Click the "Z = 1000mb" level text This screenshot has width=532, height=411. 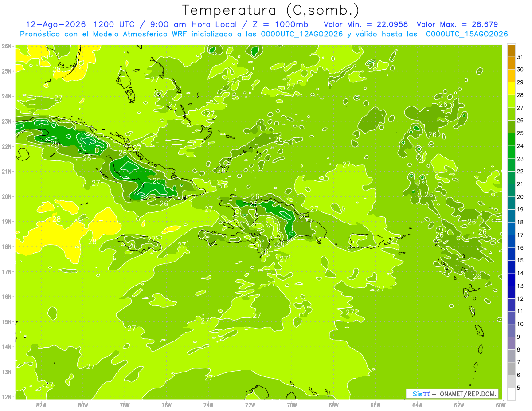282,24
